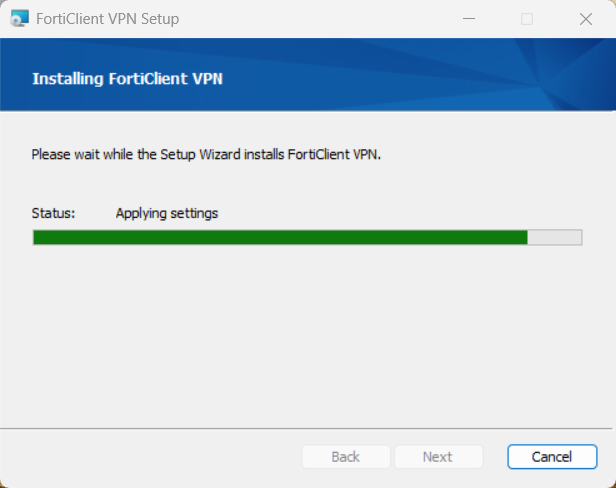Click the "Applying settings" status text
The width and height of the screenshot is (616, 488).
(167, 213)
